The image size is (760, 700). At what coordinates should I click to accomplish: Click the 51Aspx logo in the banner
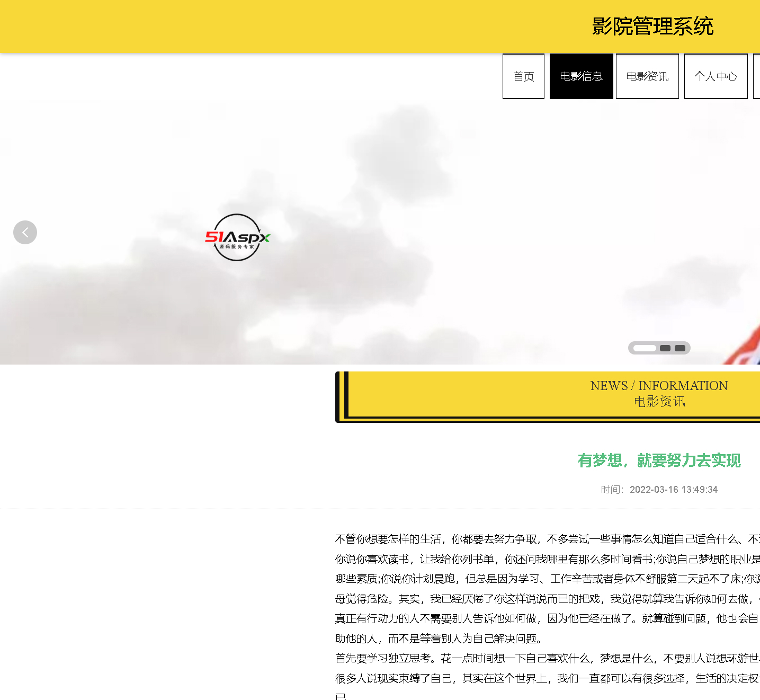[x=237, y=237]
